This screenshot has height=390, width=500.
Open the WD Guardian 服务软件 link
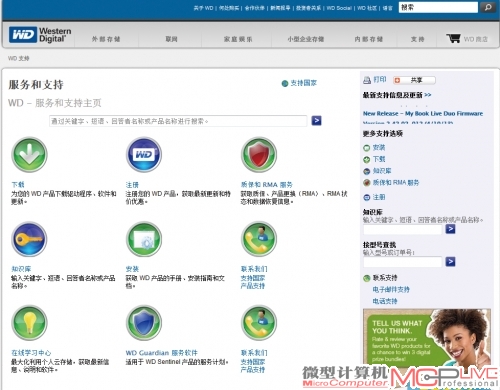[162, 353]
